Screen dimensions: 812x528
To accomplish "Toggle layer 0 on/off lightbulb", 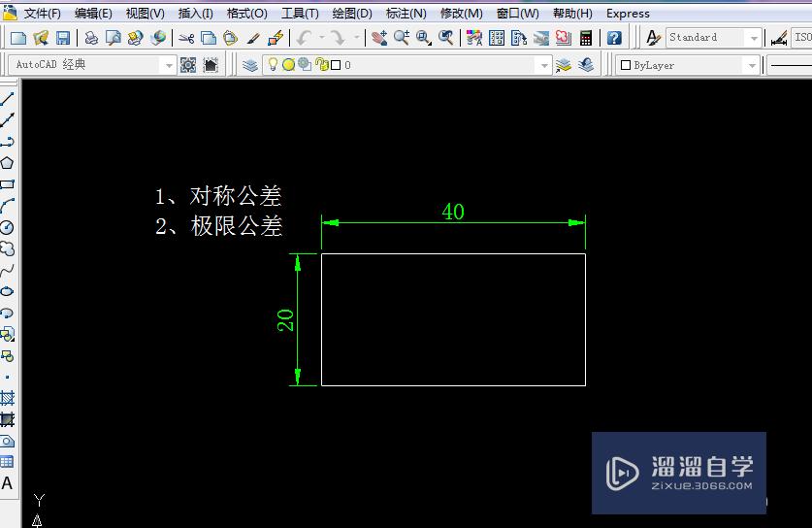I will point(273,64).
